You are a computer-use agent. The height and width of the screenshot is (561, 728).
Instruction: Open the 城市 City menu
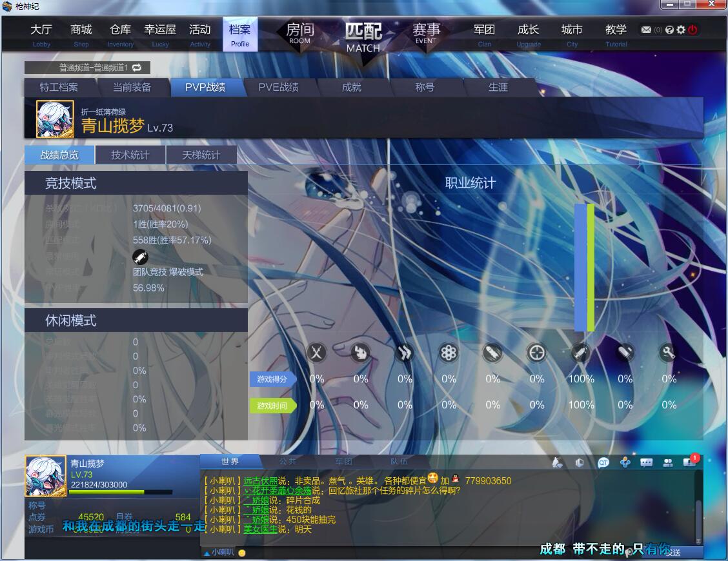(572, 35)
